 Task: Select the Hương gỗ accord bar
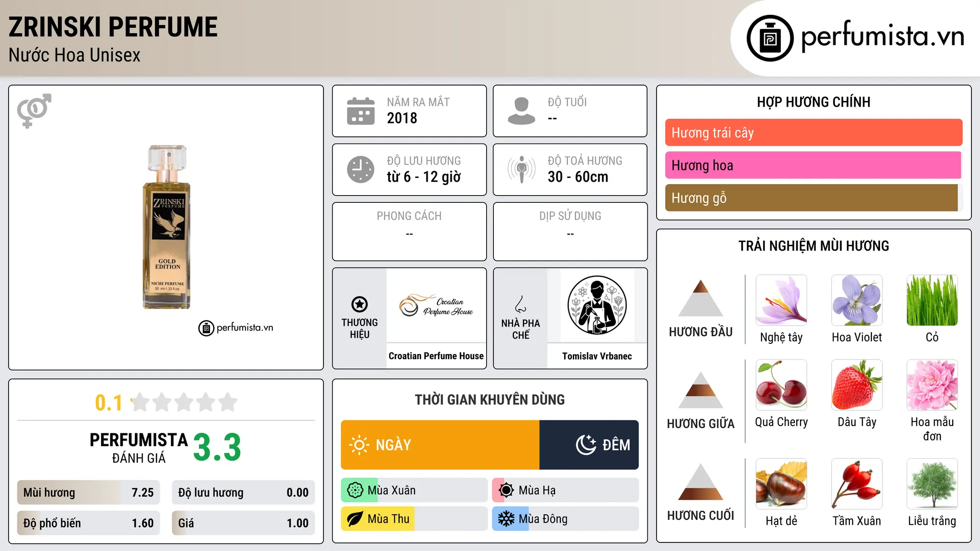point(813,198)
